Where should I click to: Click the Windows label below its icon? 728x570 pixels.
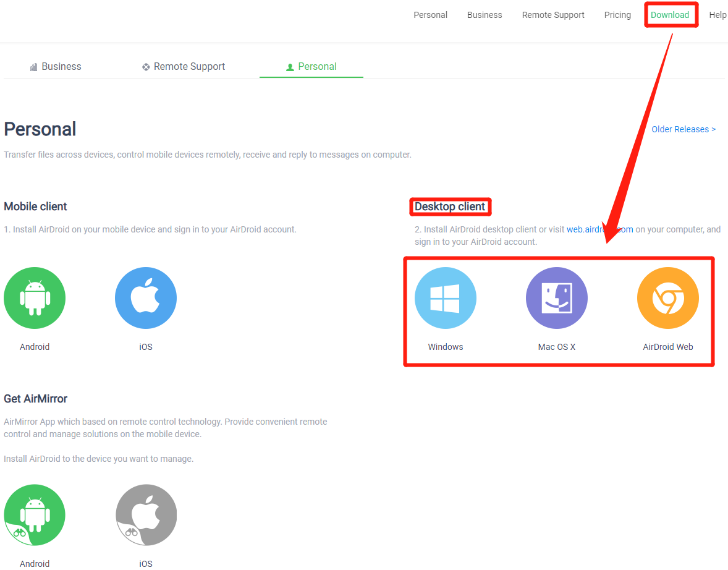[x=446, y=347]
